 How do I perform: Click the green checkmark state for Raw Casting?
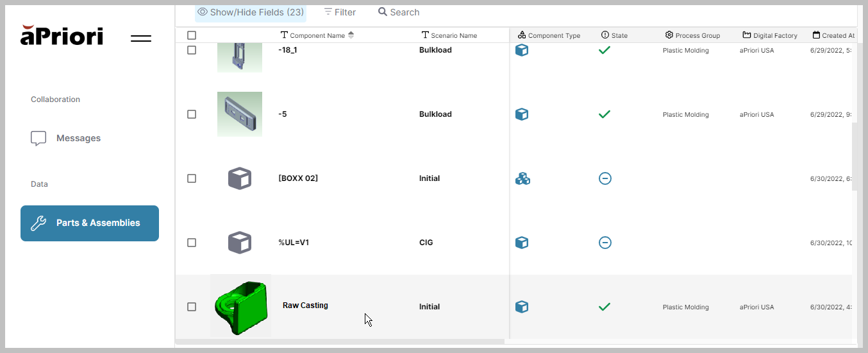[x=604, y=307]
